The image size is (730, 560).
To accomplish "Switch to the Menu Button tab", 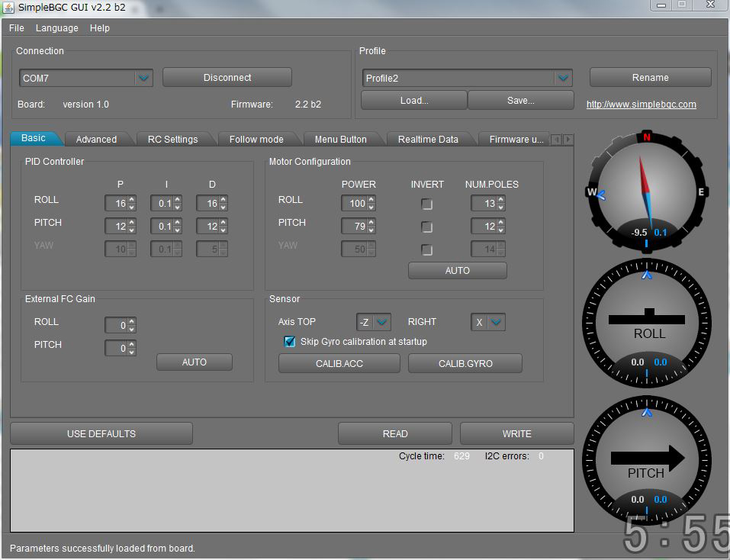I will tap(340, 139).
